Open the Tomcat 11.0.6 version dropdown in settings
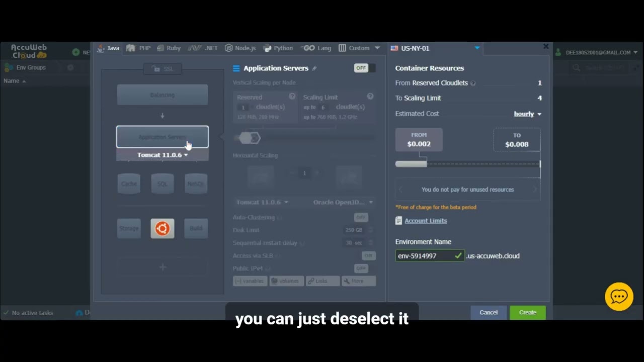 pos(262,202)
